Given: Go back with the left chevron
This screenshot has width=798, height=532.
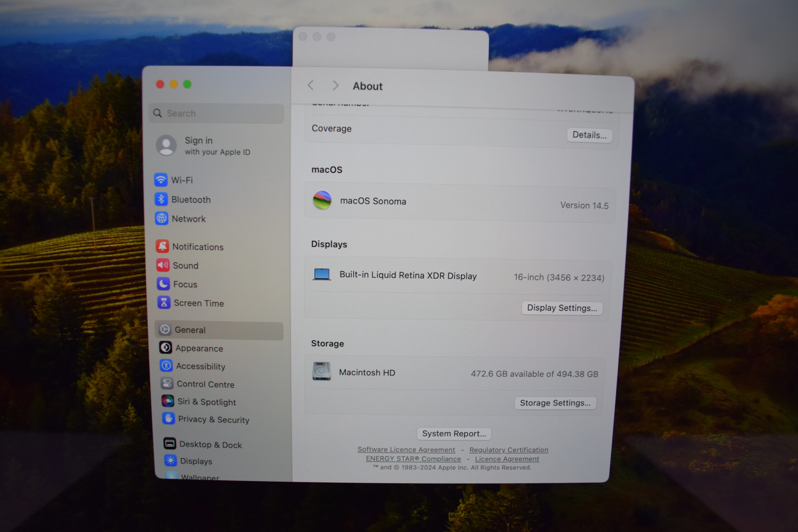Looking at the screenshot, I should coord(310,85).
